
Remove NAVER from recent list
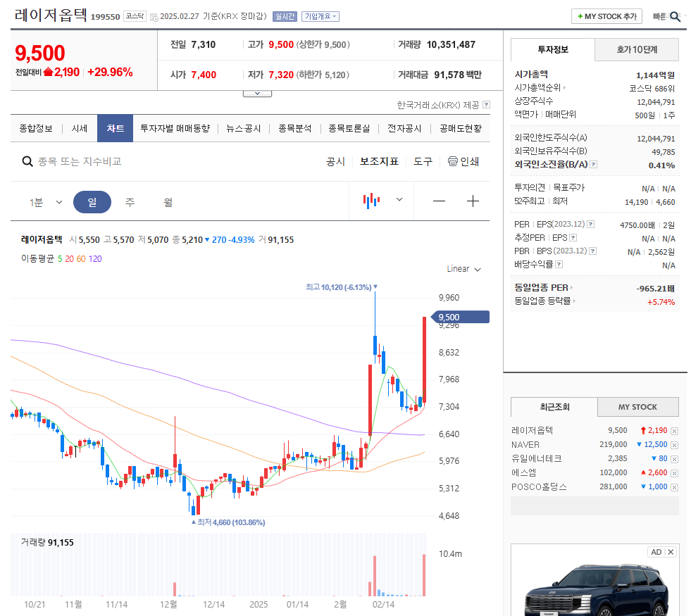[675, 445]
